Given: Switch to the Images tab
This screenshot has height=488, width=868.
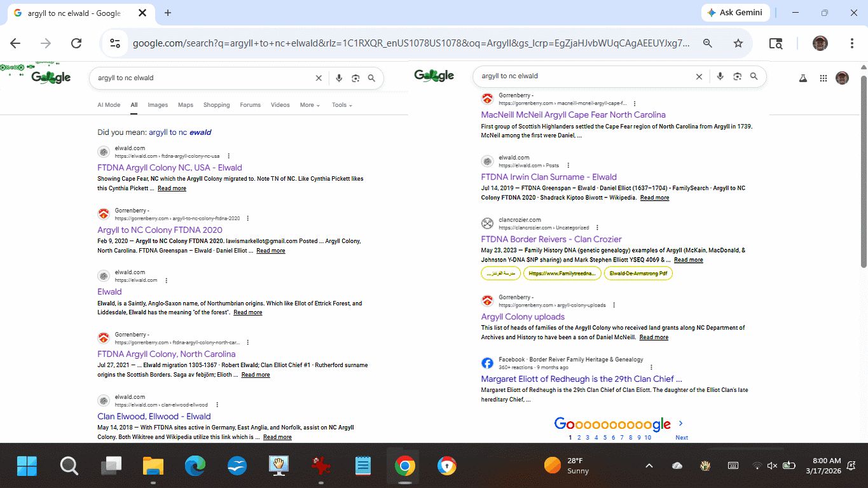Looking at the screenshot, I should (x=158, y=105).
